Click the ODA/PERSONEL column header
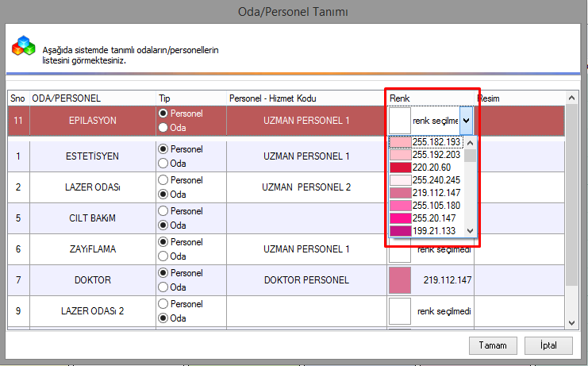The image size is (588, 366). 67,98
